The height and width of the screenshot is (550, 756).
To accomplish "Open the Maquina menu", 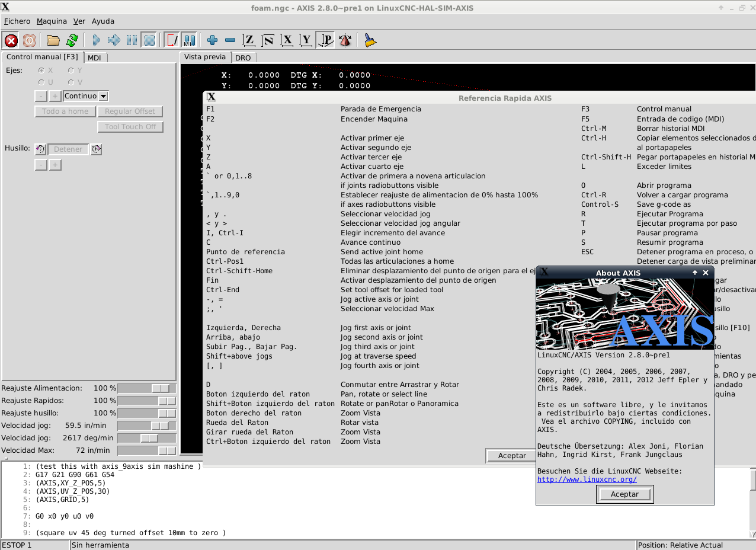I will 52,21.
